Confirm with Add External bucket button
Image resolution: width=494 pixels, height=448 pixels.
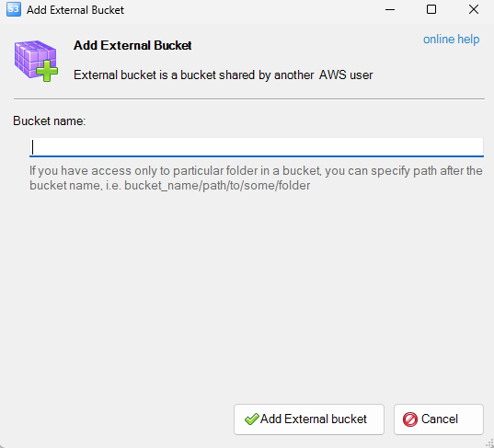pos(309,419)
